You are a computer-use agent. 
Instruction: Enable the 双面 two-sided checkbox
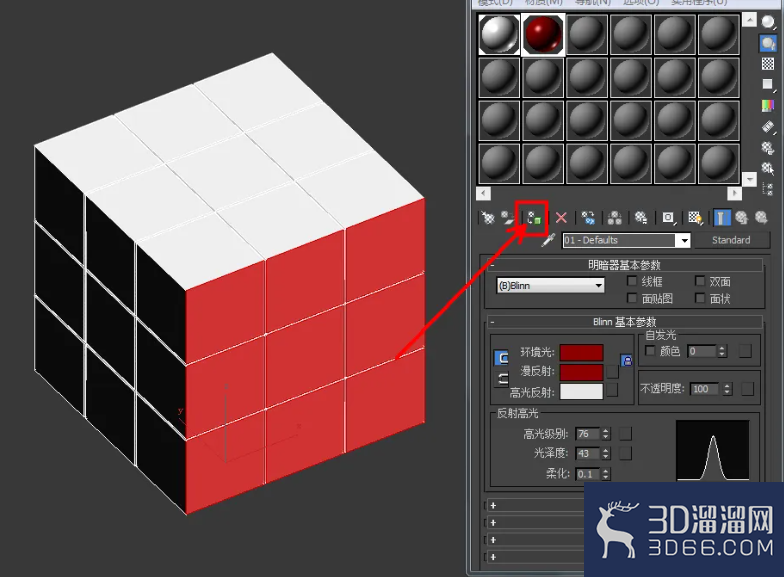(700, 281)
